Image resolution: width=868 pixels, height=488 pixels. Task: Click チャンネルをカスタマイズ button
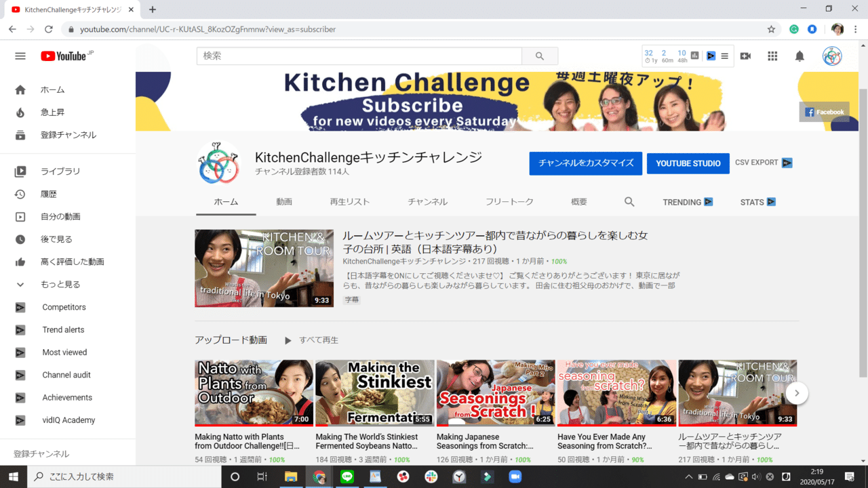point(586,163)
